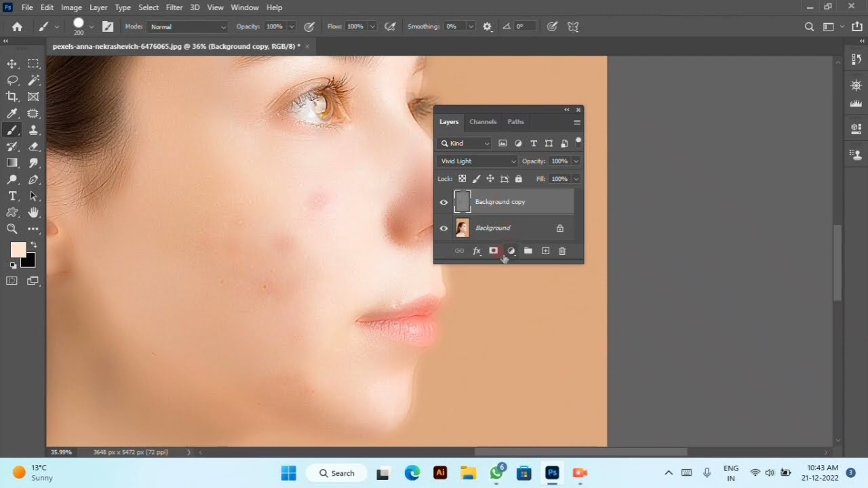Create a new layer
This screenshot has width=868, height=488.
click(x=545, y=251)
